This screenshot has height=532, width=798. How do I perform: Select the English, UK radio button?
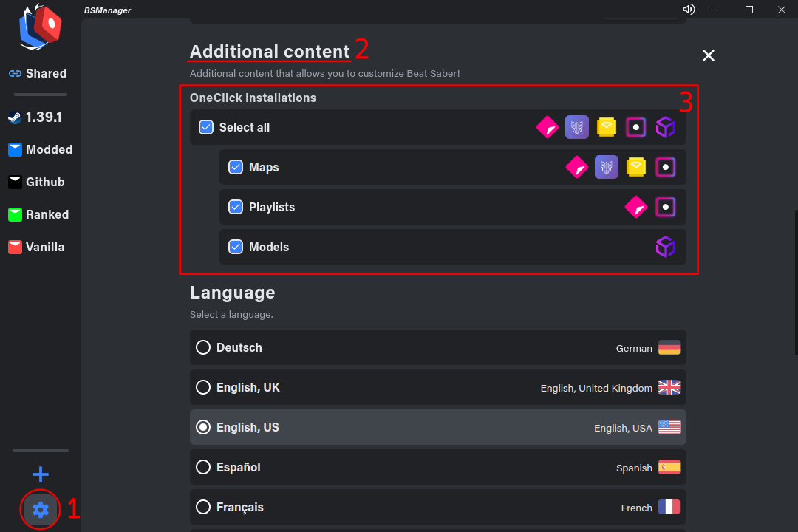tap(202, 387)
